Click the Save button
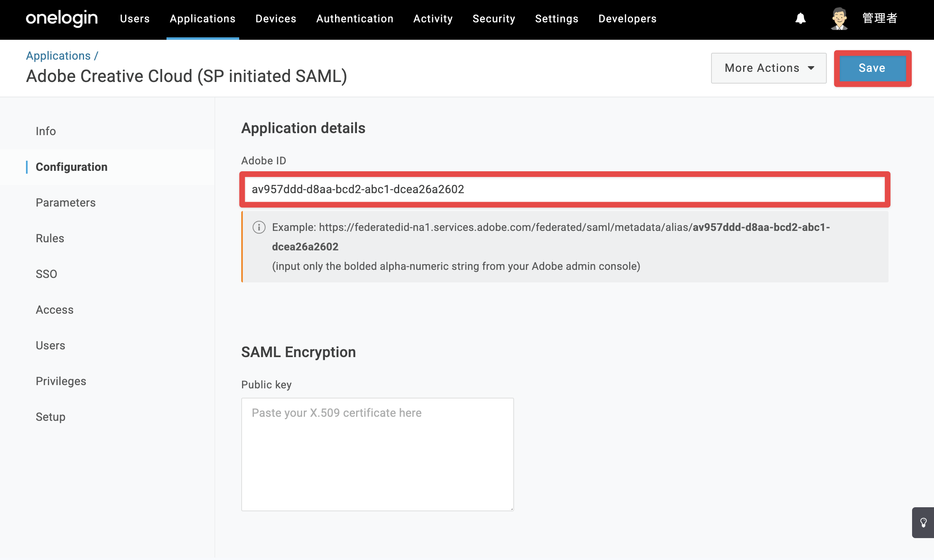The image size is (934, 560). (872, 68)
